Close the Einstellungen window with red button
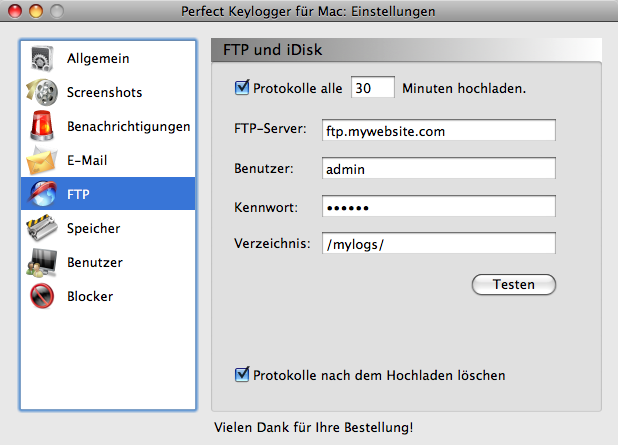Screen dimensions: 618x445 pos(15,11)
